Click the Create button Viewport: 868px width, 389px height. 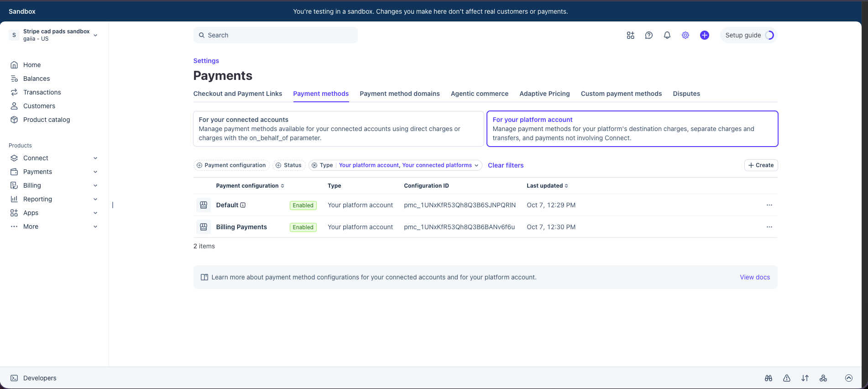761,165
